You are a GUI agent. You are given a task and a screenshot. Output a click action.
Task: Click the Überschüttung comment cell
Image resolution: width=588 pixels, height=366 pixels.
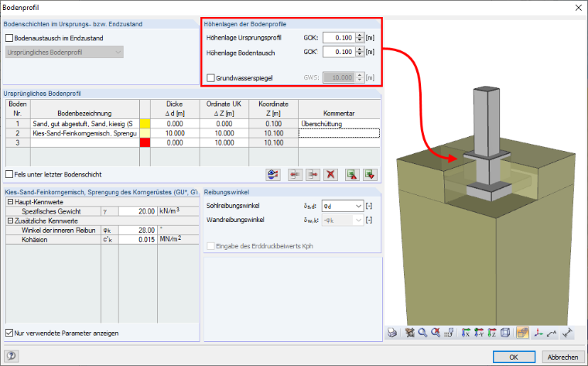[x=339, y=124]
